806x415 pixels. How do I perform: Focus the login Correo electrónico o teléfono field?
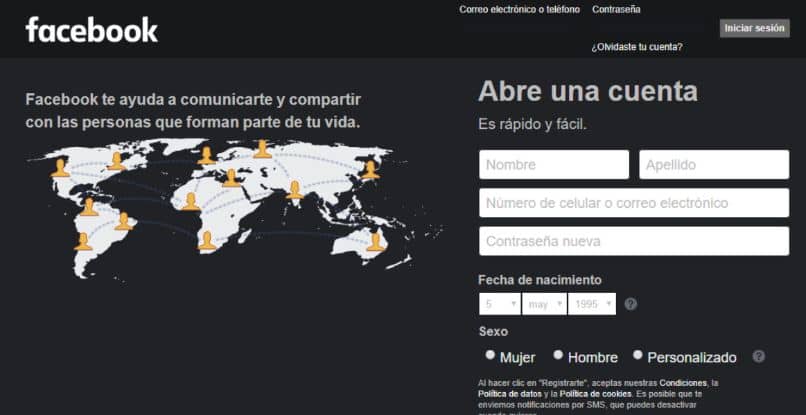(522, 27)
